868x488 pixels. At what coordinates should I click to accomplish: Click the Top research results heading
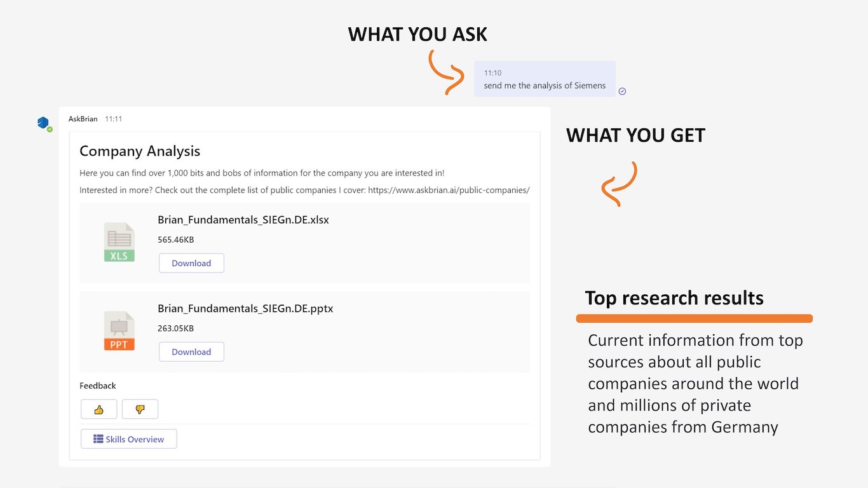pyautogui.click(x=674, y=298)
